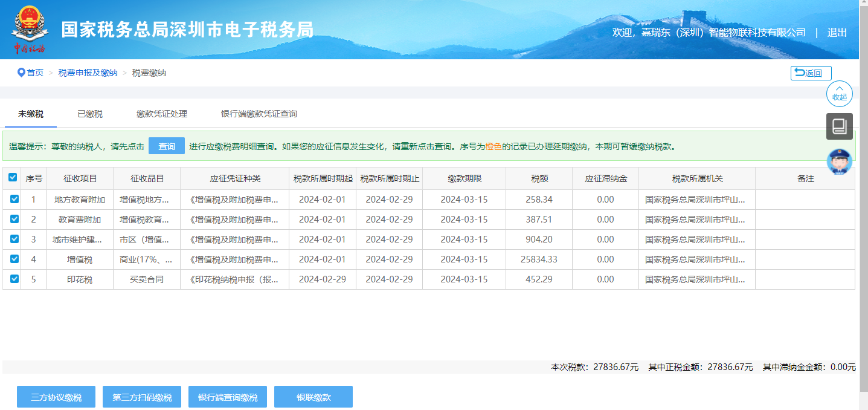Click the 银联缴款 button
This screenshot has width=868, height=410.
click(x=313, y=397)
